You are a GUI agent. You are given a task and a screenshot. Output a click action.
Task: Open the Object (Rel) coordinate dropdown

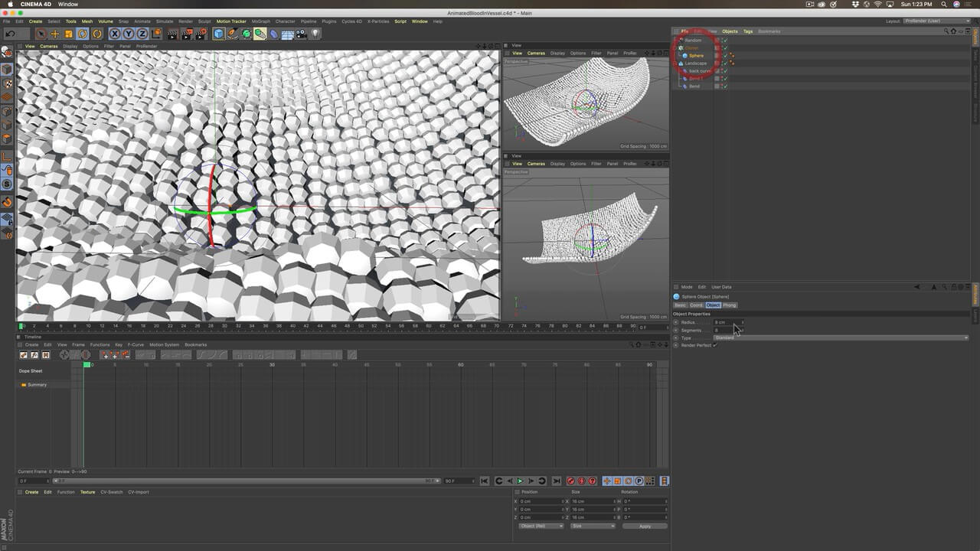pyautogui.click(x=541, y=526)
